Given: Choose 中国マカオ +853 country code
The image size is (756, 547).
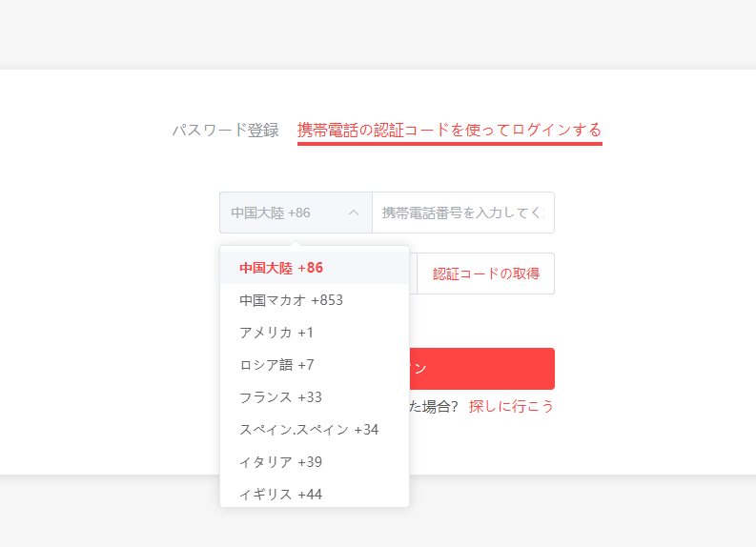Looking at the screenshot, I should click(x=291, y=300).
